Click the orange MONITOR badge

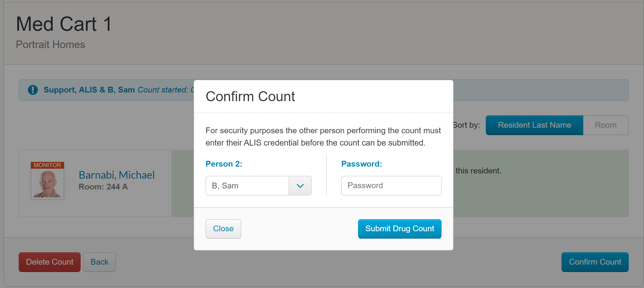(47, 165)
